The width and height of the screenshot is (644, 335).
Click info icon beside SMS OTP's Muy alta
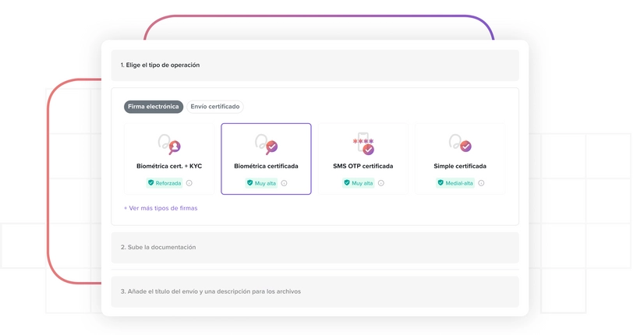pyautogui.click(x=381, y=183)
